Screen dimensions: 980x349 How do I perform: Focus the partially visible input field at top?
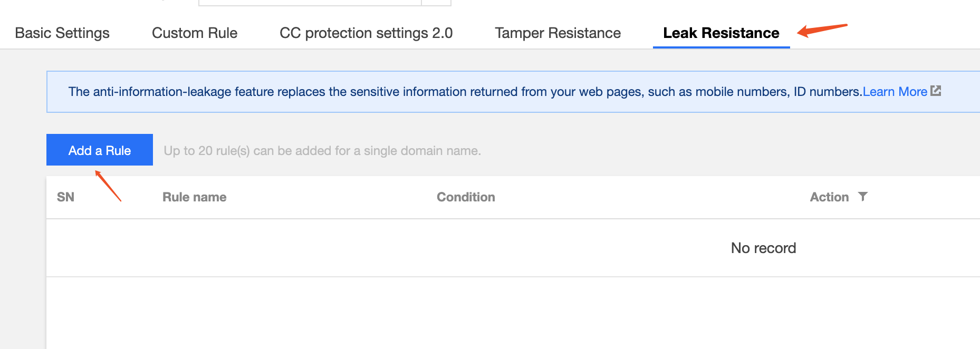coord(310,3)
